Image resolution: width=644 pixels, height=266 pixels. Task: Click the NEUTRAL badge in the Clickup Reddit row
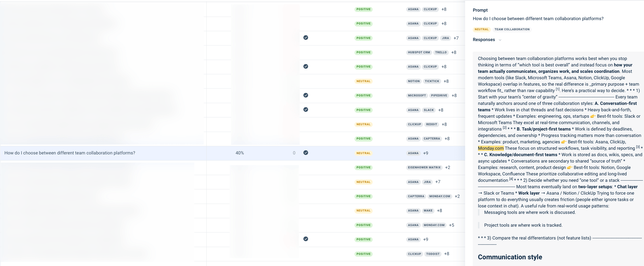pyautogui.click(x=363, y=124)
